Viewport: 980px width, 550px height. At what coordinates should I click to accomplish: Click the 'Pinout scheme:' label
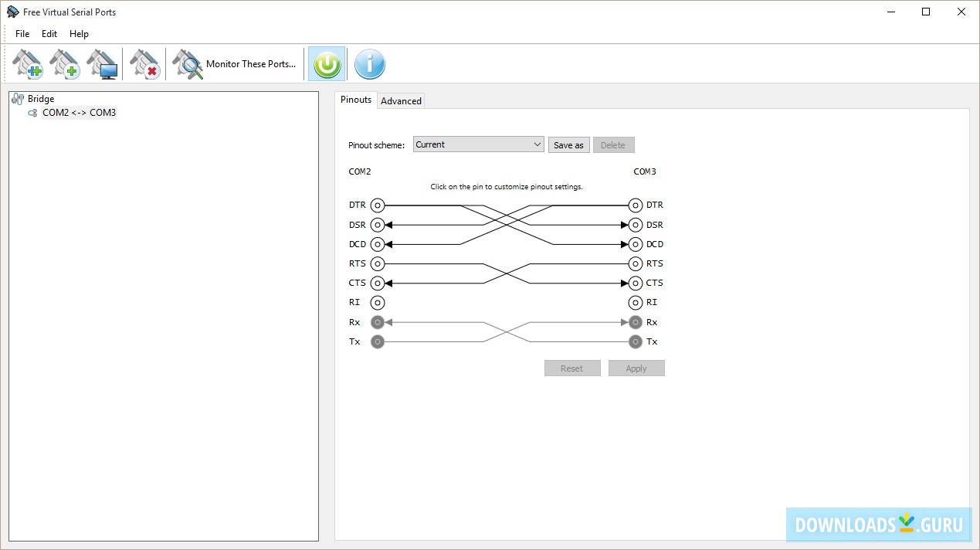pos(376,145)
